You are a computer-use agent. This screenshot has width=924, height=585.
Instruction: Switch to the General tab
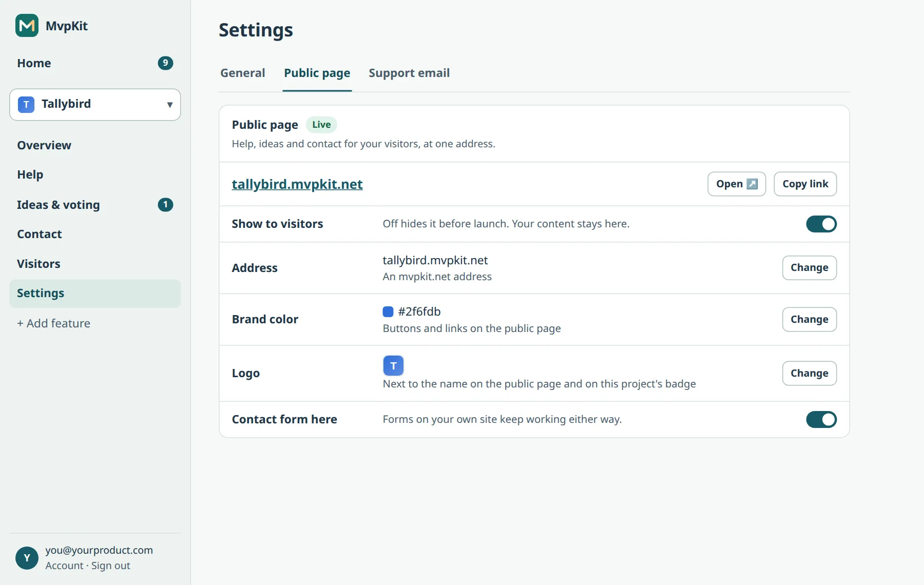pyautogui.click(x=243, y=73)
